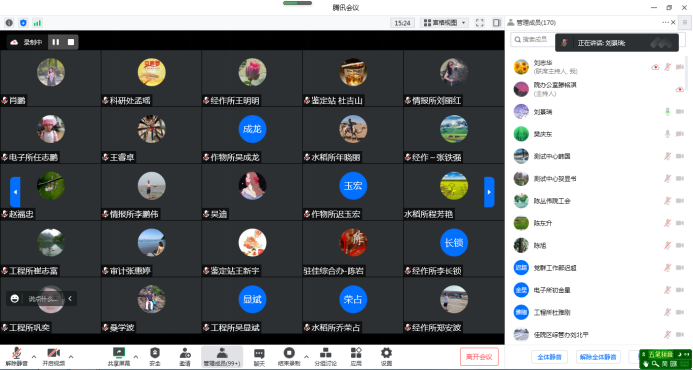The image size is (693, 370).
Task: Click the stop recording icon in the bottom toolbar
Action: point(289,352)
